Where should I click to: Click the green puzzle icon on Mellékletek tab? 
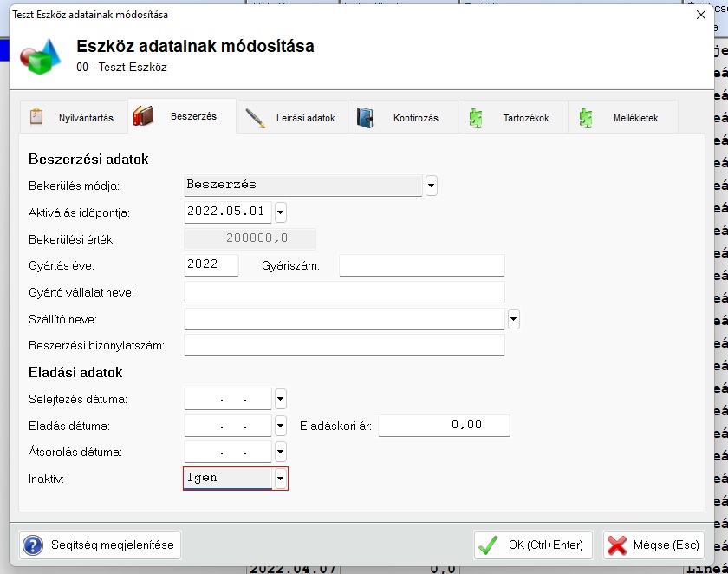point(587,118)
